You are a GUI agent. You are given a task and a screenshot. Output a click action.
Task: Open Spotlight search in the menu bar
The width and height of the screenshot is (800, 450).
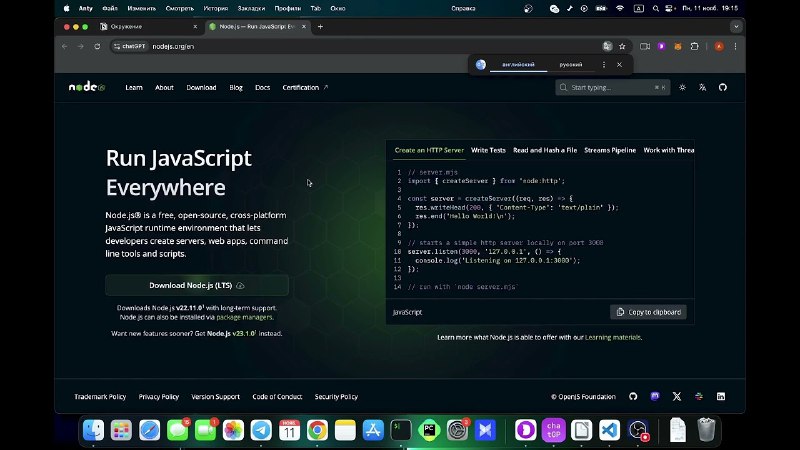(656, 8)
